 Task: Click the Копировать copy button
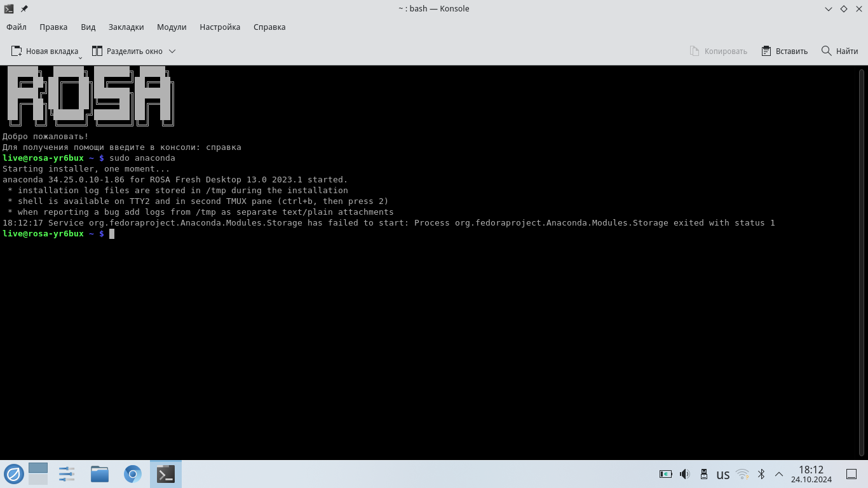(719, 51)
